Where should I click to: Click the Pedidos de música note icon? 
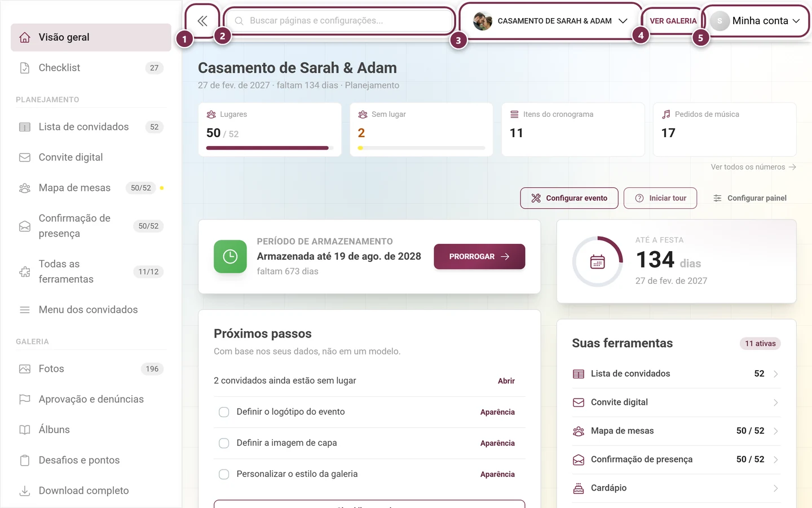(666, 114)
